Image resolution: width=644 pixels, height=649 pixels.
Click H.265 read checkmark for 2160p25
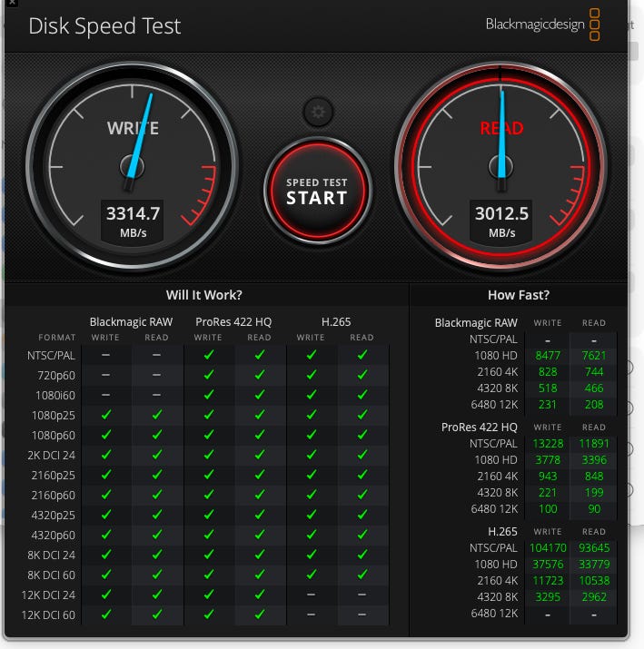pyautogui.click(x=362, y=475)
